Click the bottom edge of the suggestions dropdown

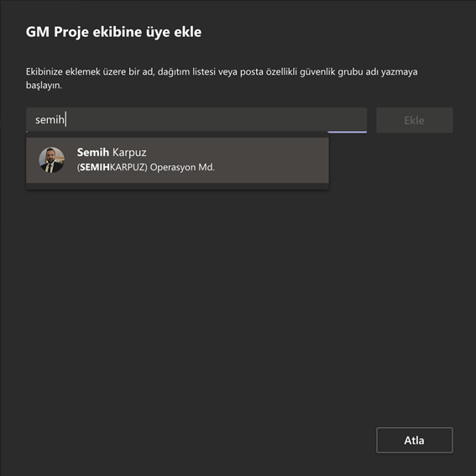(177, 186)
